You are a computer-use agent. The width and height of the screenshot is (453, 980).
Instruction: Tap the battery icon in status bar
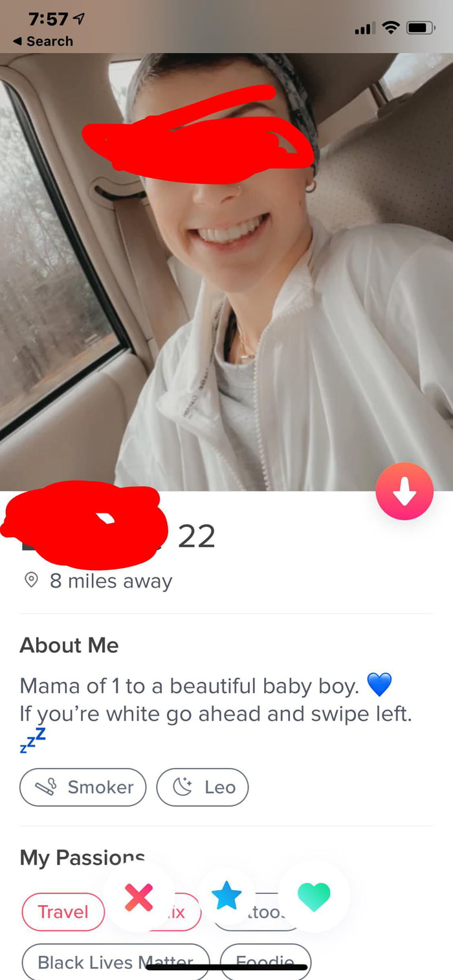point(421,28)
